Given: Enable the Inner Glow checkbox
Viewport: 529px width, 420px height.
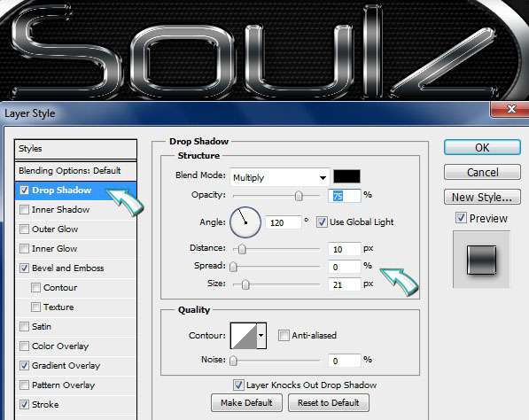Looking at the screenshot, I should tap(24, 249).
